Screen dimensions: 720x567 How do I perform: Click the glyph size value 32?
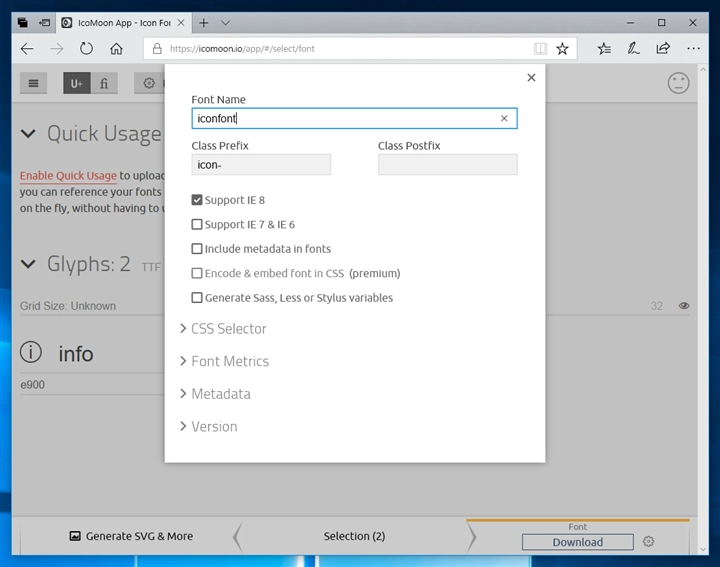tap(657, 306)
